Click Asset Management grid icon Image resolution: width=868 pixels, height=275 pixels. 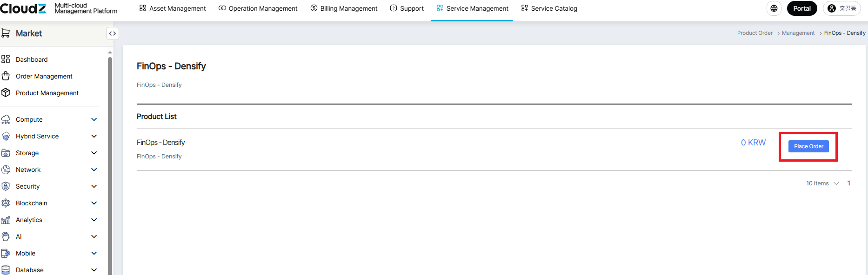143,8
